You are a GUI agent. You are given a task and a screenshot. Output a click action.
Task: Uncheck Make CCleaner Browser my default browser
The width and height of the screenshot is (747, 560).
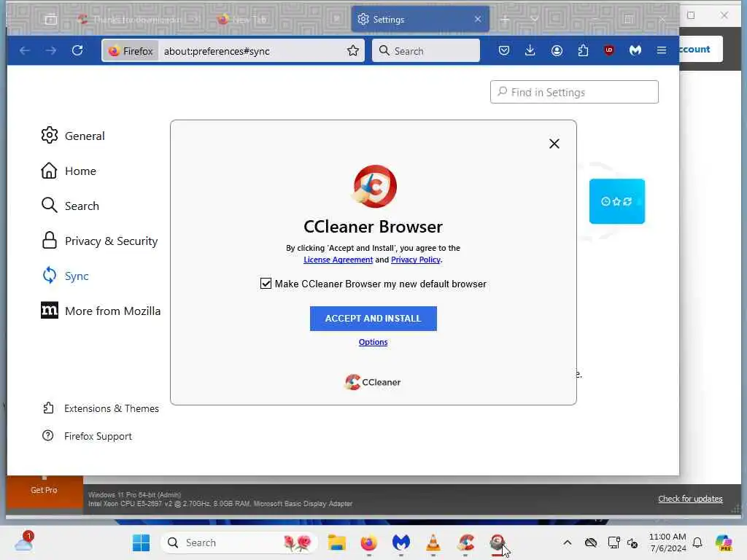point(266,284)
